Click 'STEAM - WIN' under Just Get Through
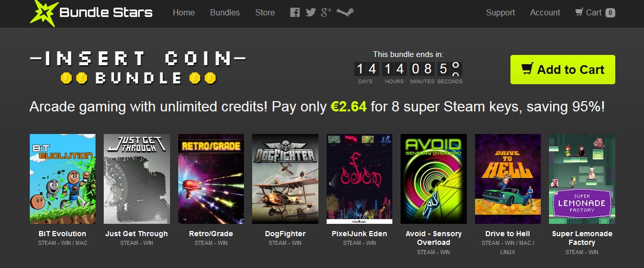Image resolution: width=644 pixels, height=268 pixels. click(137, 243)
